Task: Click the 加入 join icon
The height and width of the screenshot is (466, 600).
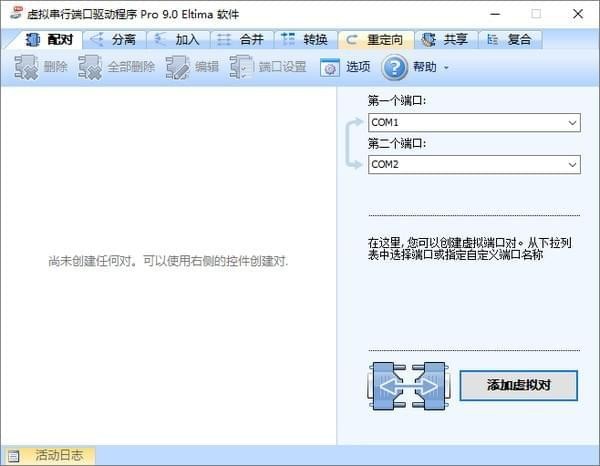Action: pos(160,39)
